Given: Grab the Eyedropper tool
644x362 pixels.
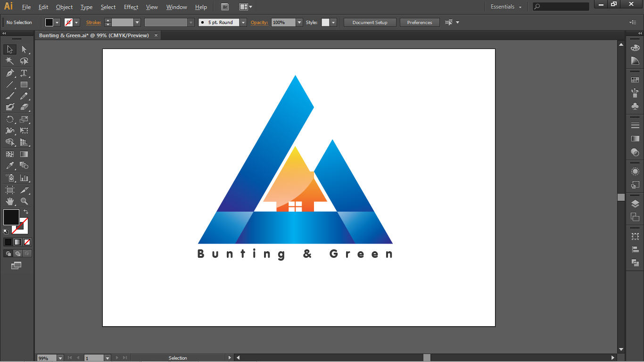Looking at the screenshot, I should [x=9, y=165].
